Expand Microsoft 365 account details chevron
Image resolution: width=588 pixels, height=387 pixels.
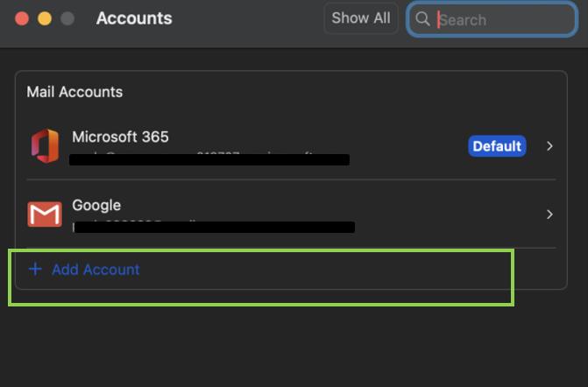point(549,146)
